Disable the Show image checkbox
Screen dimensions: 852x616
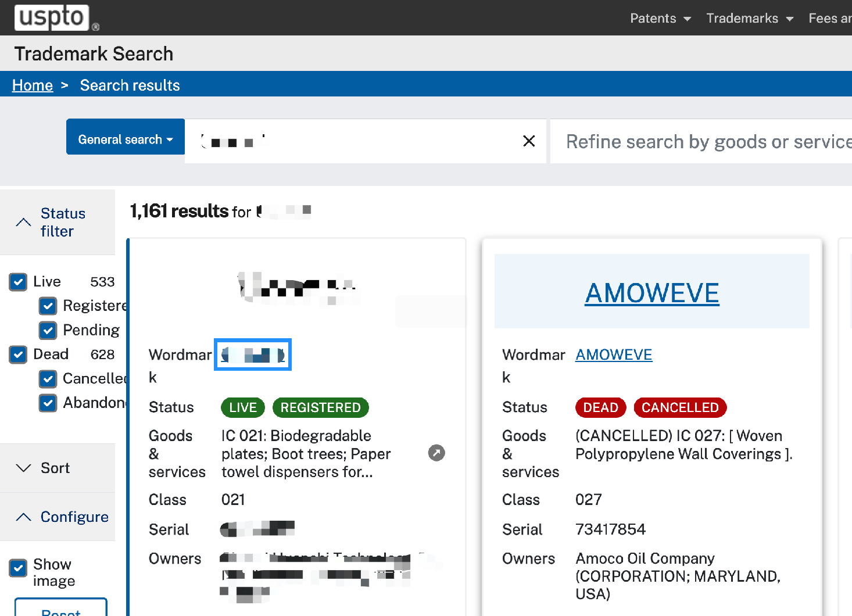pyautogui.click(x=18, y=568)
